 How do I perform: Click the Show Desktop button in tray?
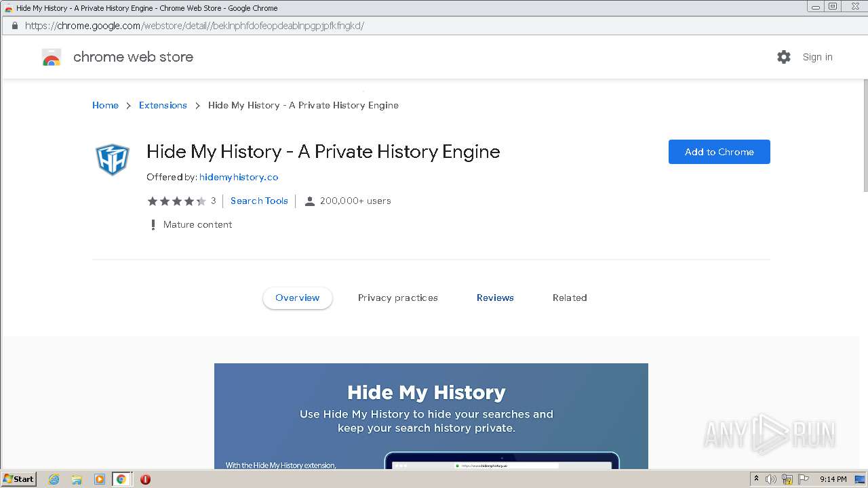point(861,479)
